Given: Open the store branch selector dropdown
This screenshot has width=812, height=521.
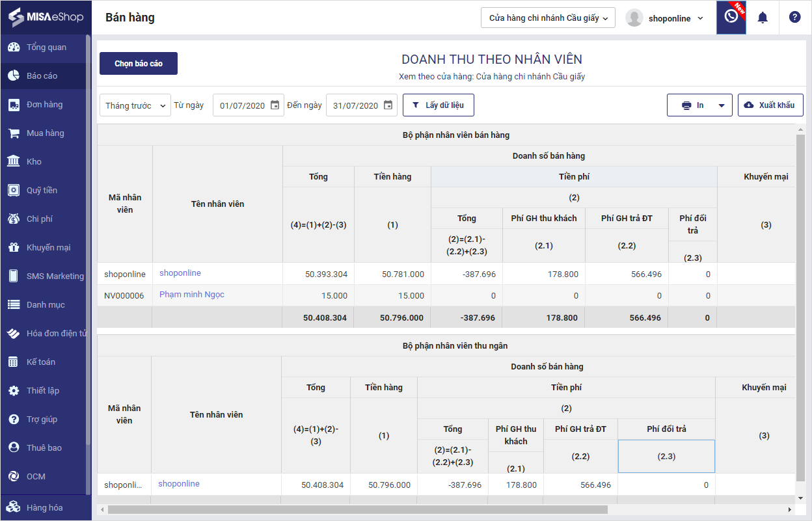Looking at the screenshot, I should point(548,18).
